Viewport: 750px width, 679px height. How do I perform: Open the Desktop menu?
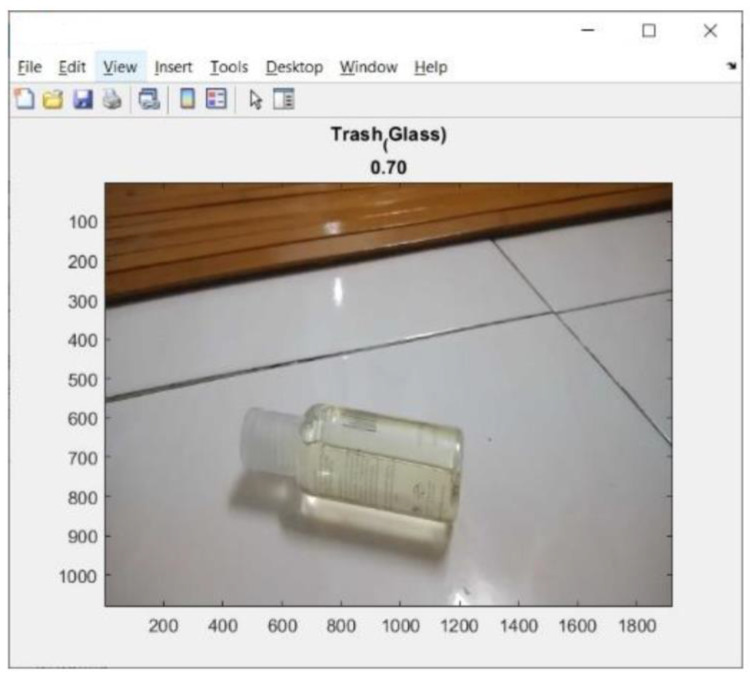[x=294, y=67]
